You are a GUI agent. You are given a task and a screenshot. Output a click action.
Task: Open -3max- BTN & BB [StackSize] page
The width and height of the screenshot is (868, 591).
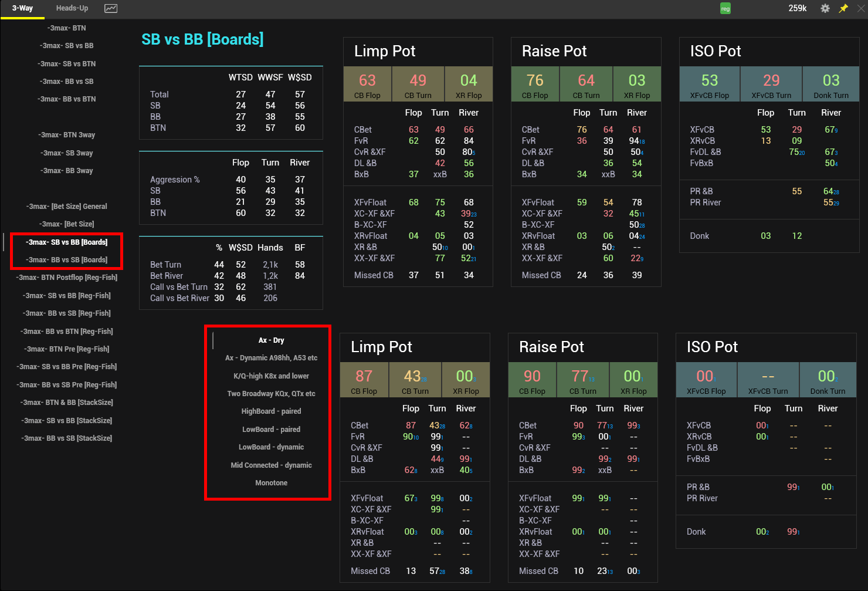point(67,403)
